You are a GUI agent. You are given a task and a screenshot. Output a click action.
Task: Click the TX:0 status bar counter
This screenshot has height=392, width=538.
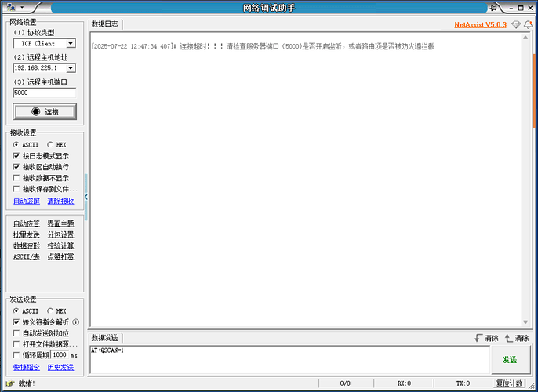[x=463, y=383]
